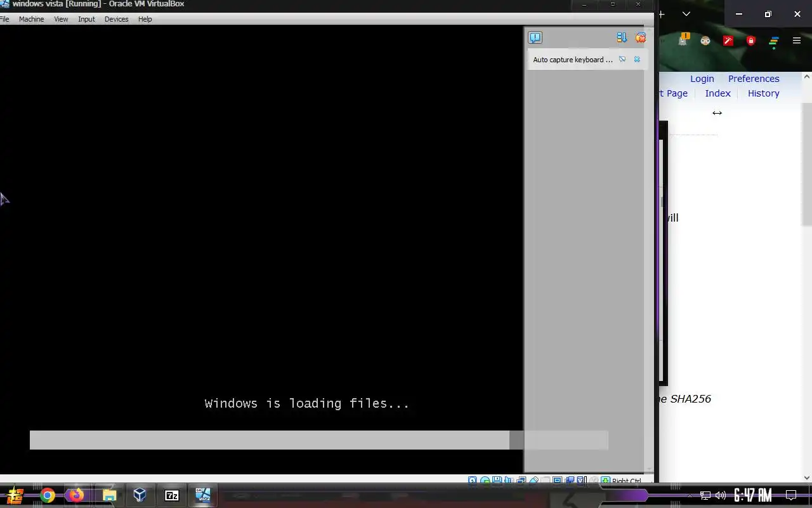This screenshot has height=508, width=812.
Task: Open the VirtualBox File menu
Action: 4,19
